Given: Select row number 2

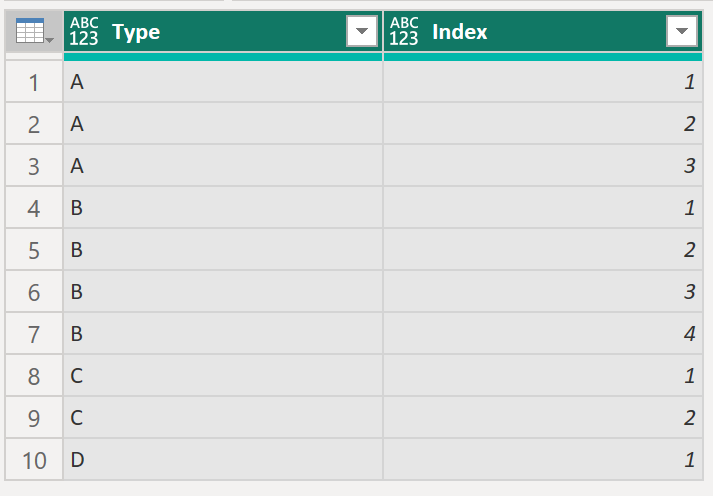Looking at the screenshot, I should [x=34, y=124].
